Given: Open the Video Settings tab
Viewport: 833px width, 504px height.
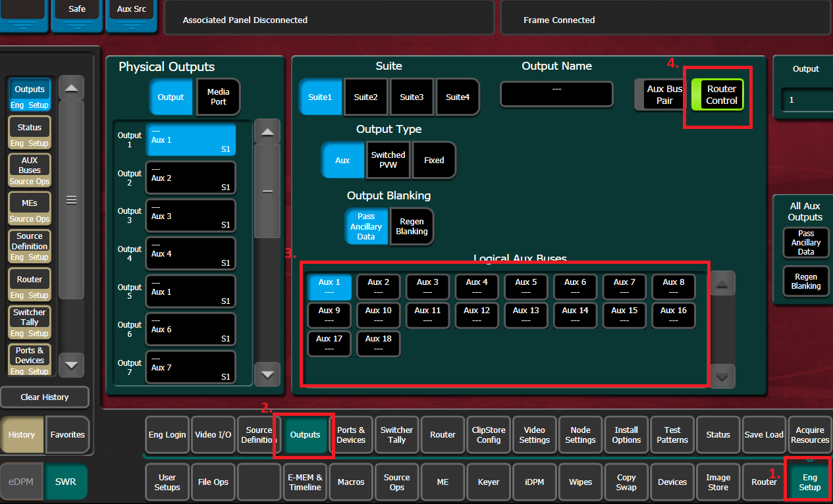Looking at the screenshot, I should point(535,435).
